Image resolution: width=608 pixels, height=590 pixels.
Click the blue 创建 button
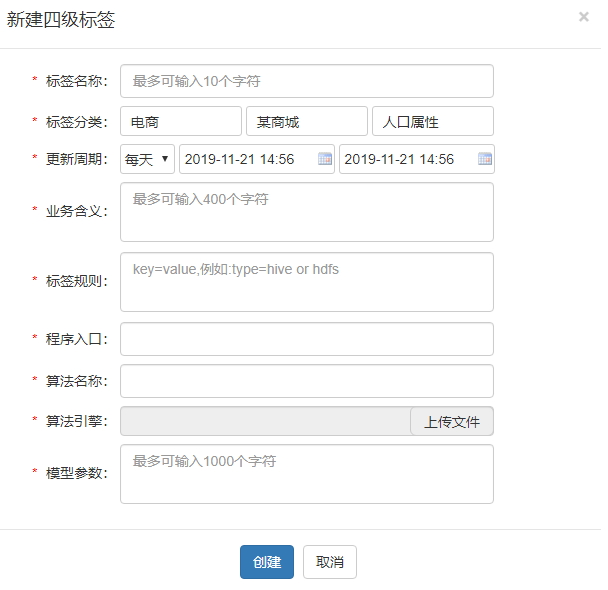coord(267,562)
